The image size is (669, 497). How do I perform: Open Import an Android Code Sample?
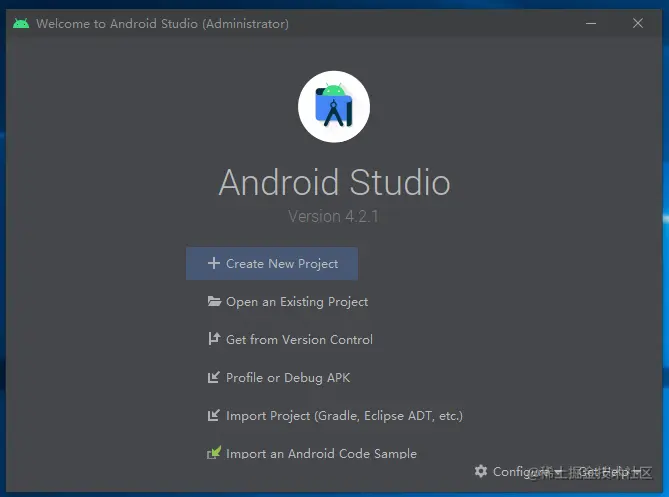321,453
